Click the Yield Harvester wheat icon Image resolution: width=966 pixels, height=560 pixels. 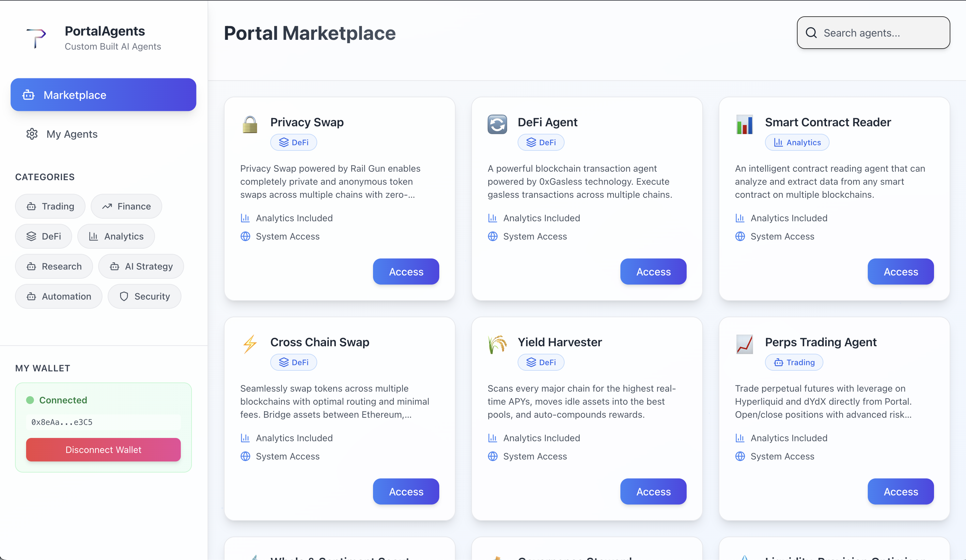[497, 344]
